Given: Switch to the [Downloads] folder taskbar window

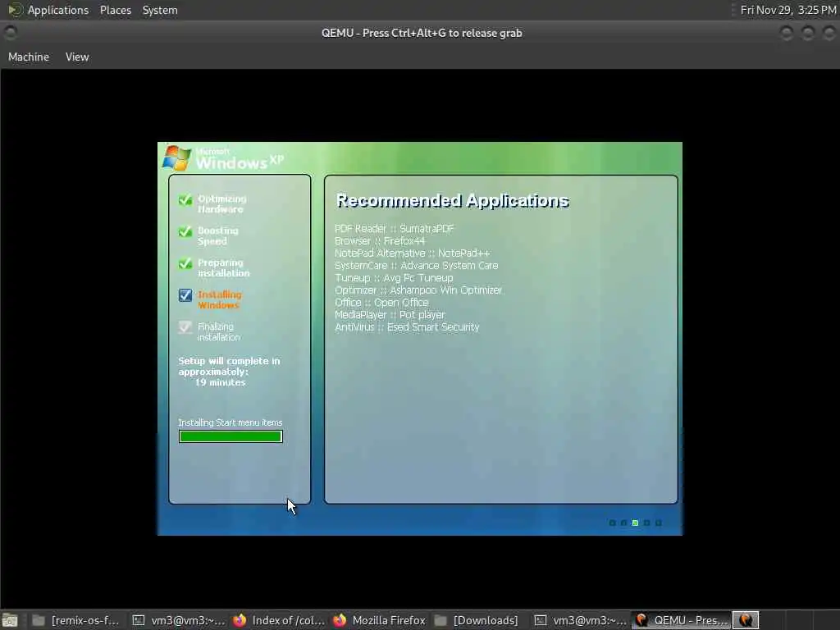Looking at the screenshot, I should (477, 620).
